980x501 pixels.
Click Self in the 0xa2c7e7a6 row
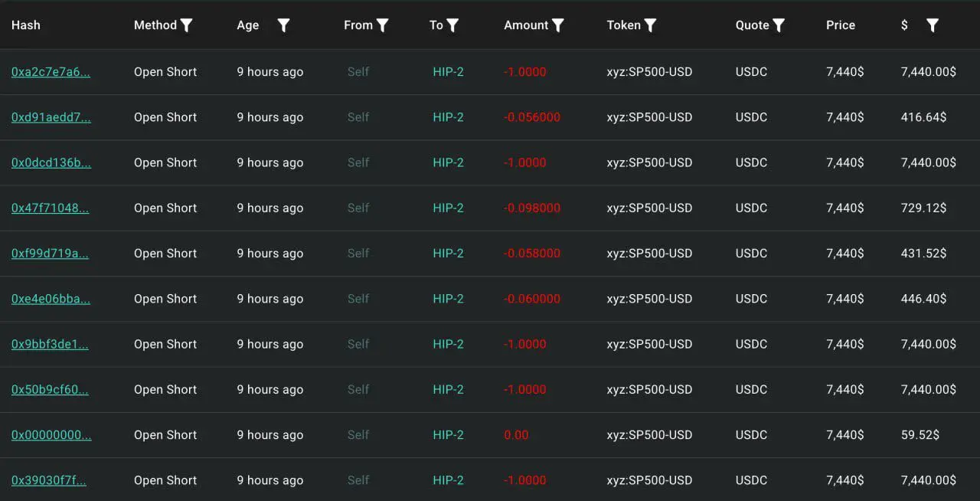(358, 72)
